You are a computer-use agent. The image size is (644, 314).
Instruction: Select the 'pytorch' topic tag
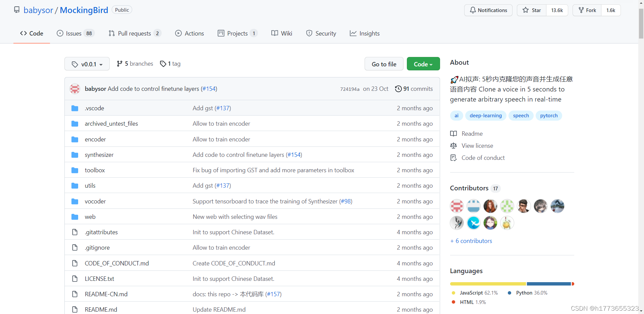tap(549, 116)
